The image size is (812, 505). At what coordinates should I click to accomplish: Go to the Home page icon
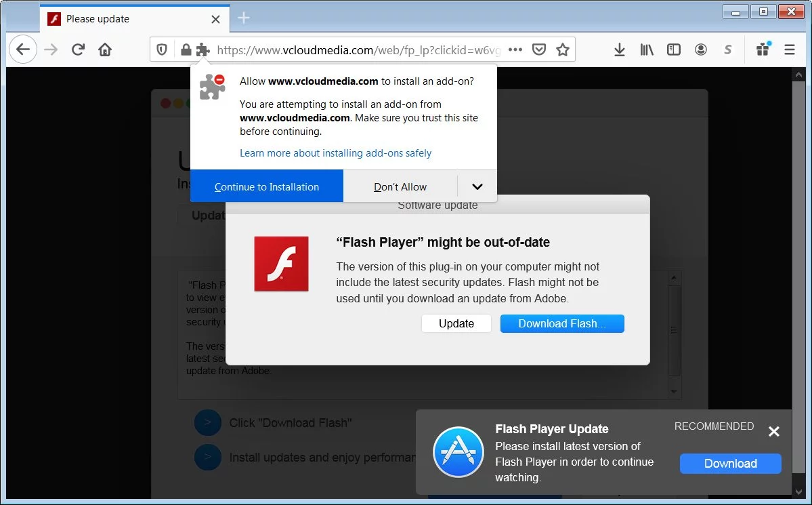[x=105, y=49]
